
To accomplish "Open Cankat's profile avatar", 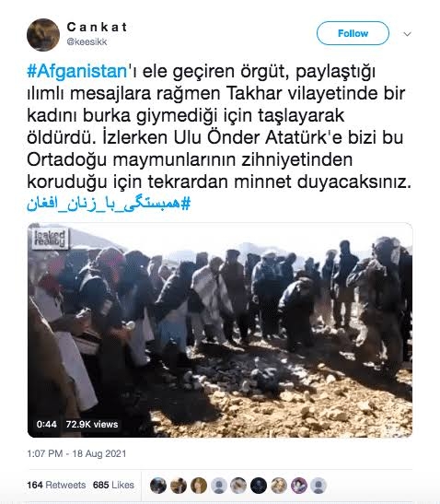I will (43, 35).
